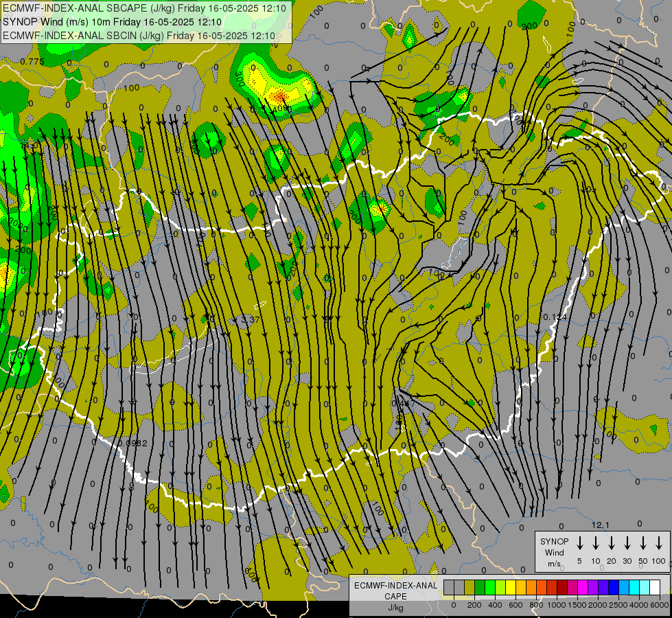Click the wind legend arrow above 10
Screen dimensions: 672x618
point(595,543)
